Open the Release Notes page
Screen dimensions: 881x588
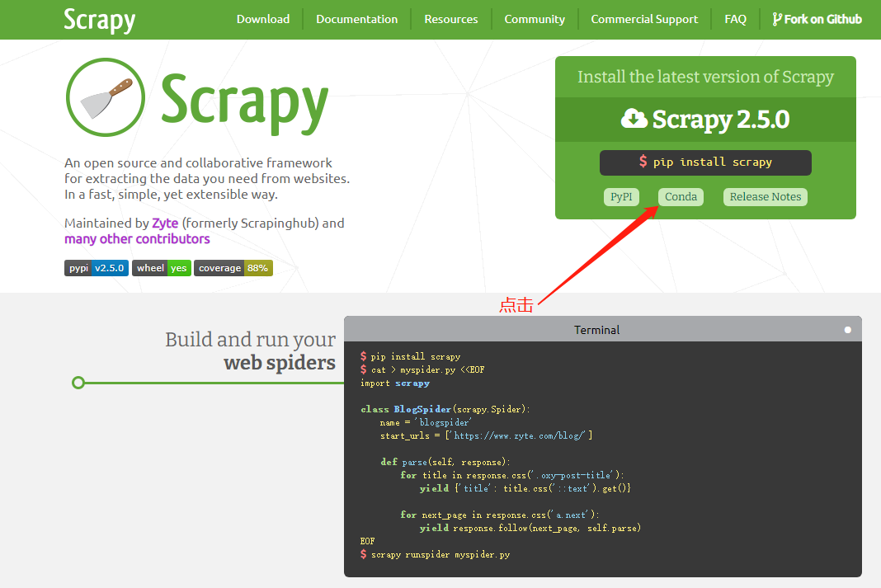tap(765, 196)
